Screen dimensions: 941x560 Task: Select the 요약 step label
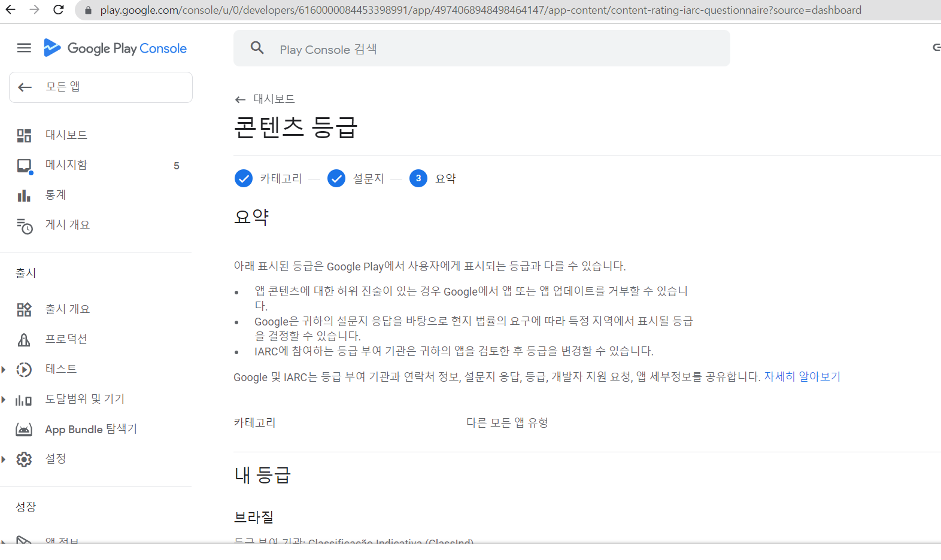tap(445, 179)
